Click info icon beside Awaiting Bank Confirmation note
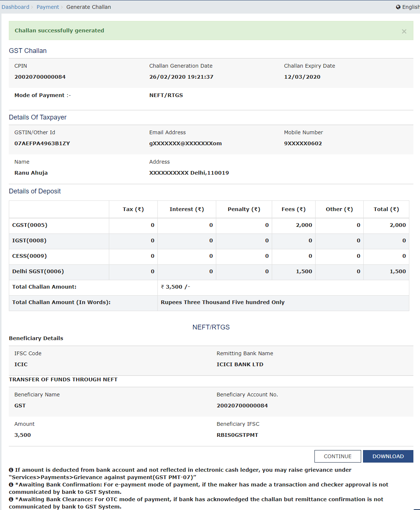This screenshot has height=510, width=420. 11,485
